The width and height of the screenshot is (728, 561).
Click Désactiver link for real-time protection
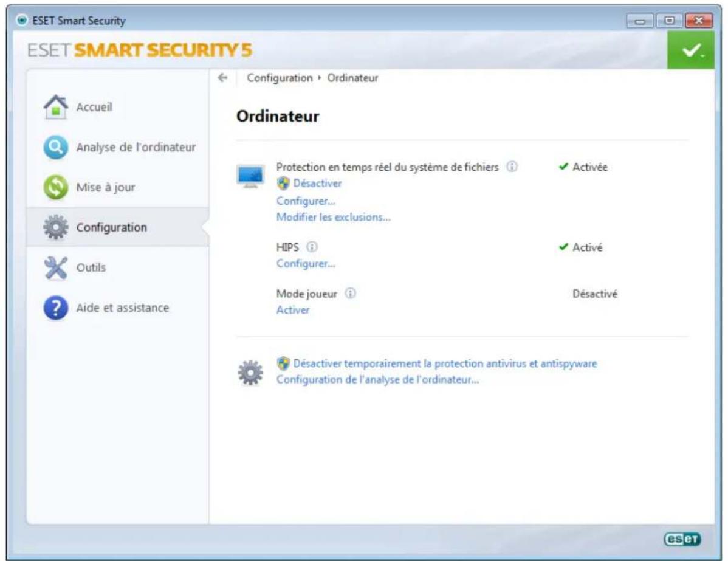[x=318, y=184]
